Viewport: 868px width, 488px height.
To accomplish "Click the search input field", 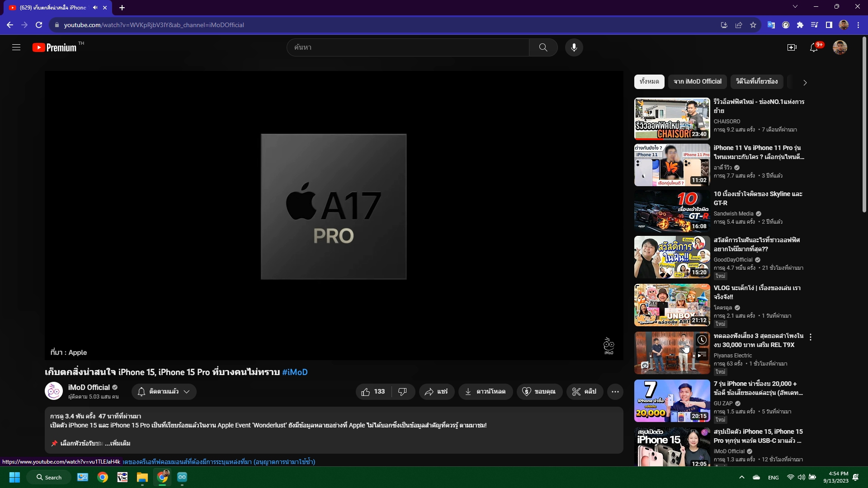I will pyautogui.click(x=408, y=47).
